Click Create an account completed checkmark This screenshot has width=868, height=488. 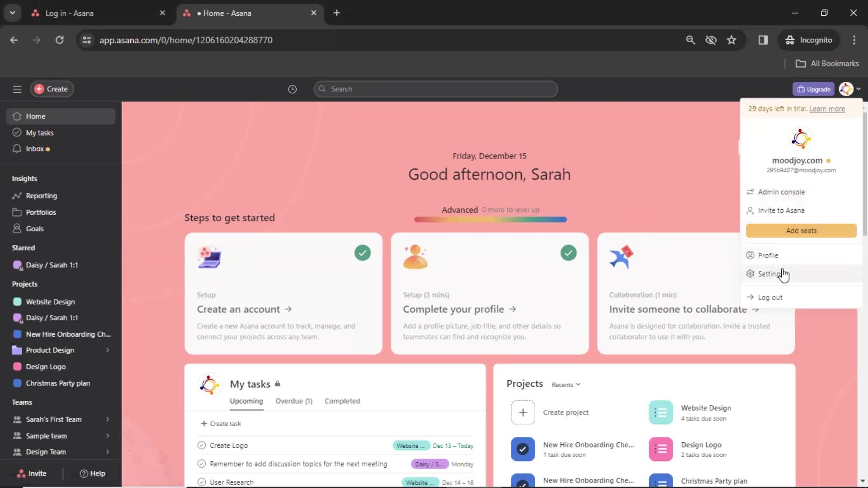pos(363,253)
